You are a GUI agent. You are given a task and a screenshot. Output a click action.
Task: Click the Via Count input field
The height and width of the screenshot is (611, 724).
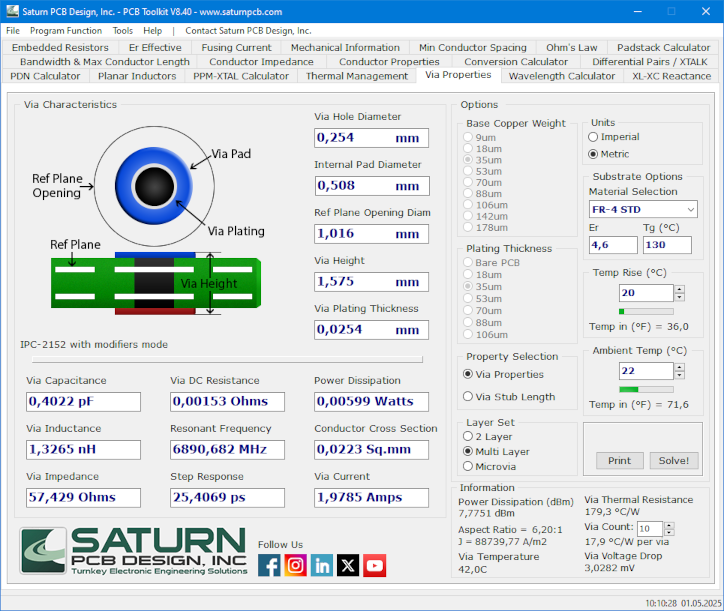650,528
